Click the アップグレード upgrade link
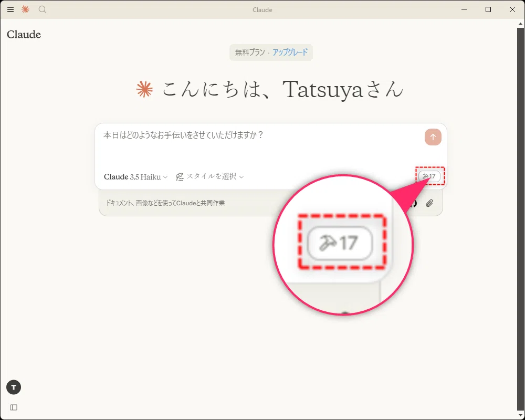The height and width of the screenshot is (420, 525). [x=290, y=52]
